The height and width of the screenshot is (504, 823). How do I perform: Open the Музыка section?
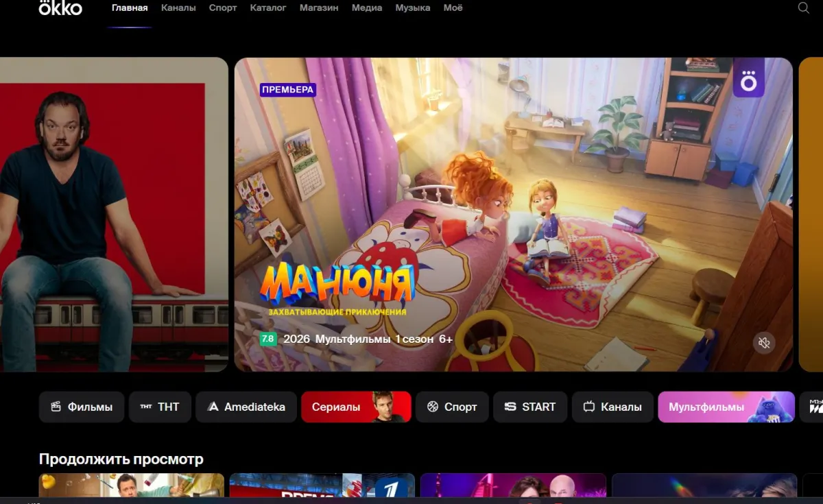coord(413,8)
